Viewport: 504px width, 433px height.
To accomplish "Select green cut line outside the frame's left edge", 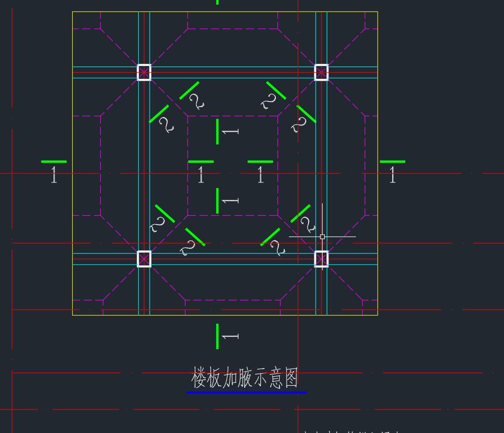I will tap(54, 161).
